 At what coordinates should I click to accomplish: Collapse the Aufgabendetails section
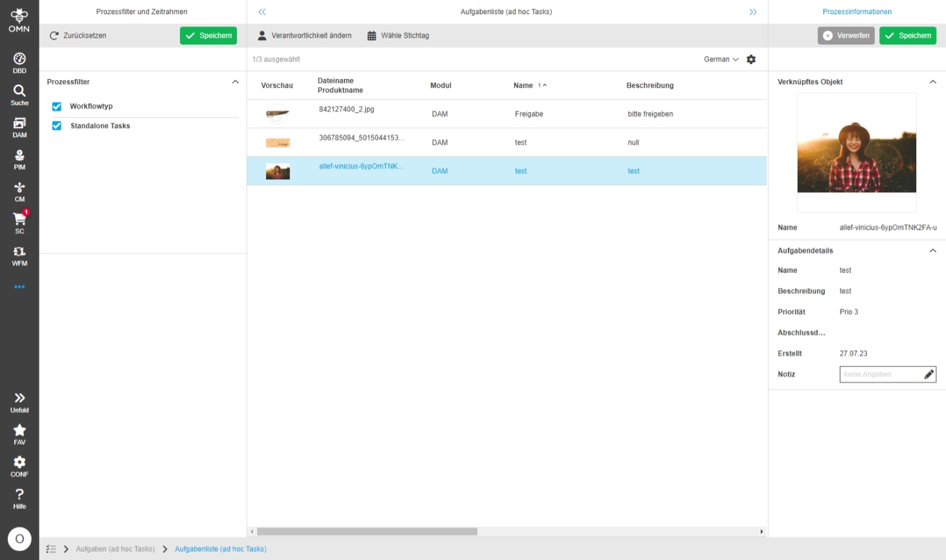click(932, 251)
